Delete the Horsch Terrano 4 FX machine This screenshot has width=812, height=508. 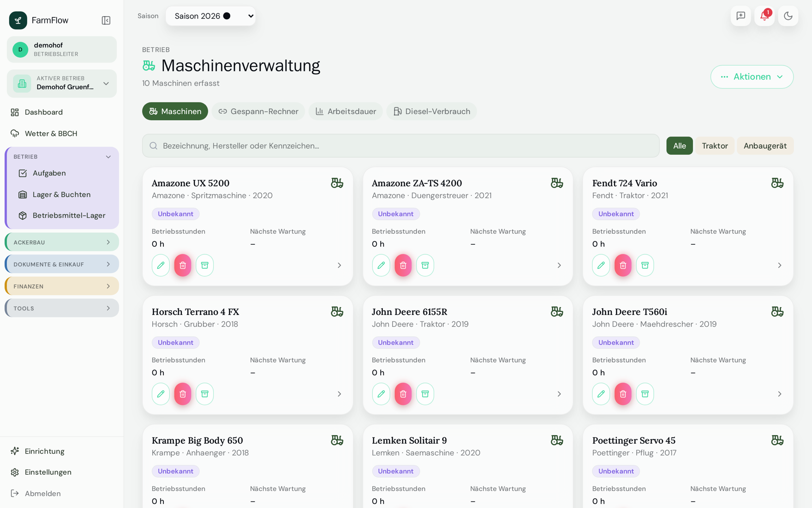click(183, 394)
